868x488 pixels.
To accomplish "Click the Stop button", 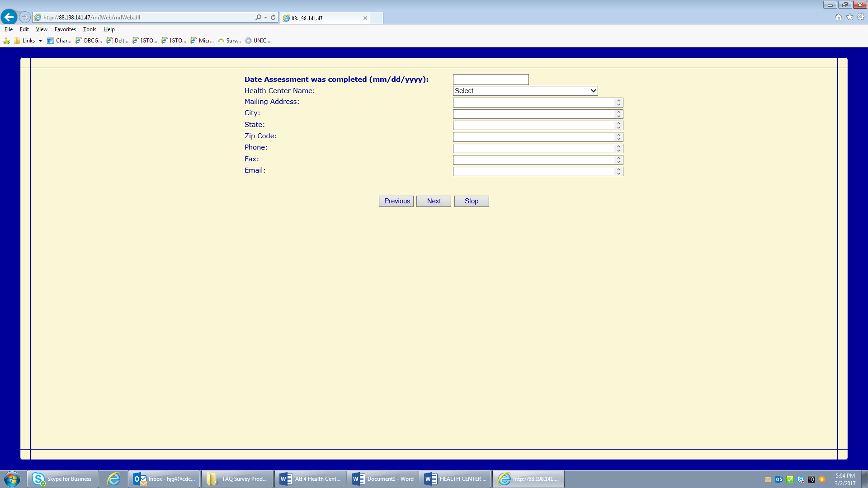I will 471,201.
